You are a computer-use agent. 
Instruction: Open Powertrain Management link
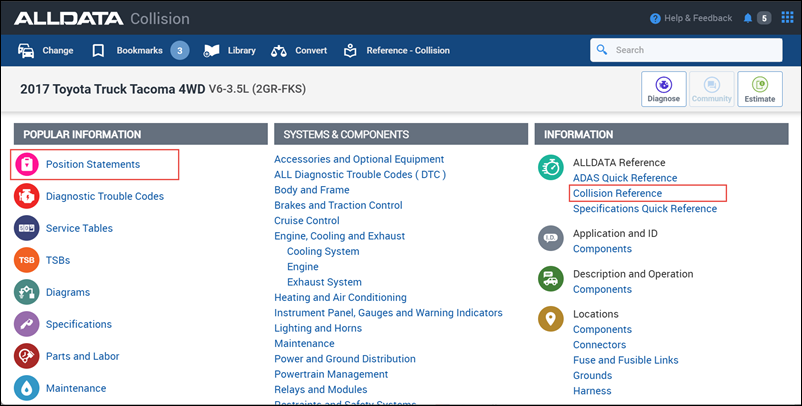coord(331,374)
